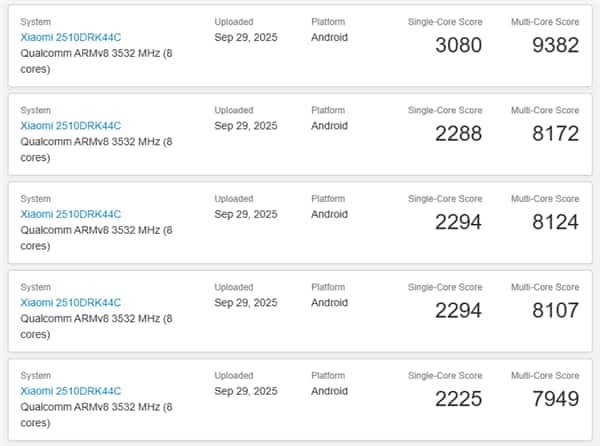The height and width of the screenshot is (446, 600).
Task: Open Xiaomi 2510DRK44C link in 8172 result
Action: pos(70,126)
